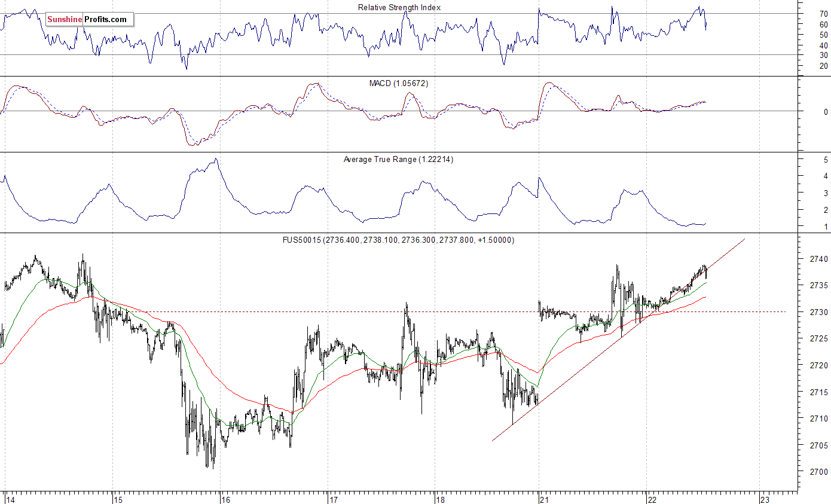Click the RSI axis label 50
The height and width of the screenshot is (504, 831).
point(823,35)
